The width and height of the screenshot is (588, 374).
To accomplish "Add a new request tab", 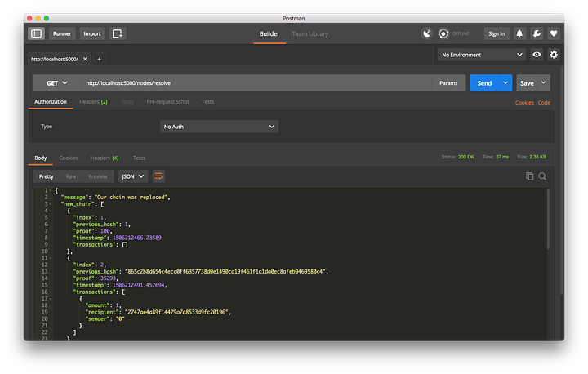I will click(x=99, y=59).
